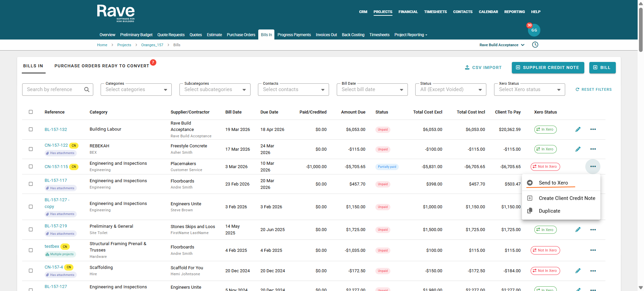Open the GG user avatar
Screen dimensions: 644x291
coord(534,30)
